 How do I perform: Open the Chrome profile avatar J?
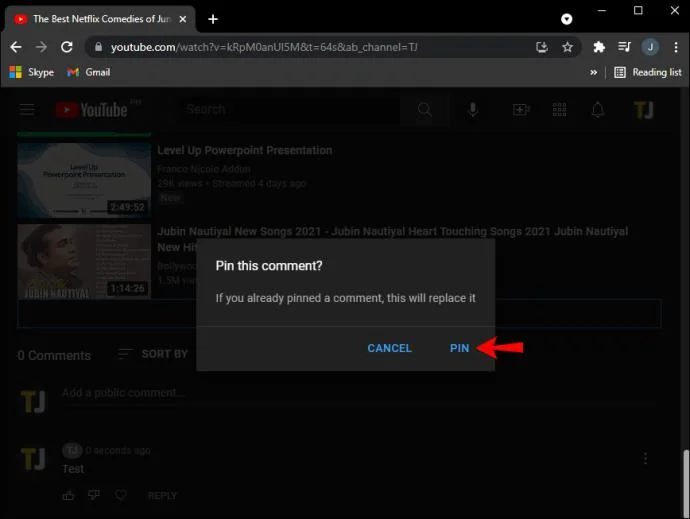tap(650, 47)
